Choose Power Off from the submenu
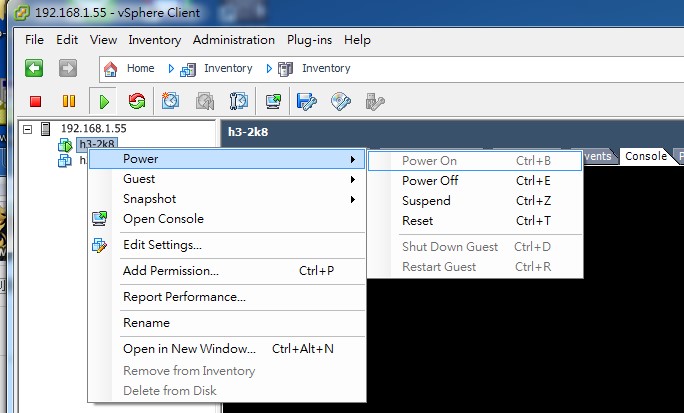This screenshot has width=684, height=413. [475, 181]
